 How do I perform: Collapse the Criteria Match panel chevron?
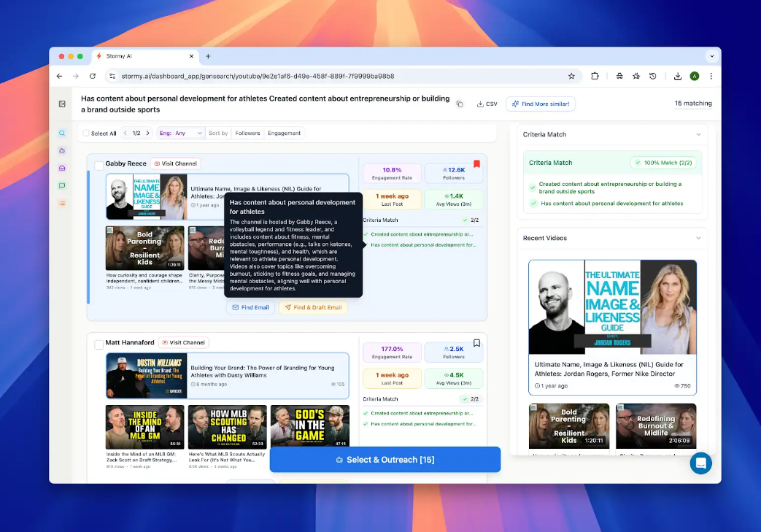[x=698, y=134]
